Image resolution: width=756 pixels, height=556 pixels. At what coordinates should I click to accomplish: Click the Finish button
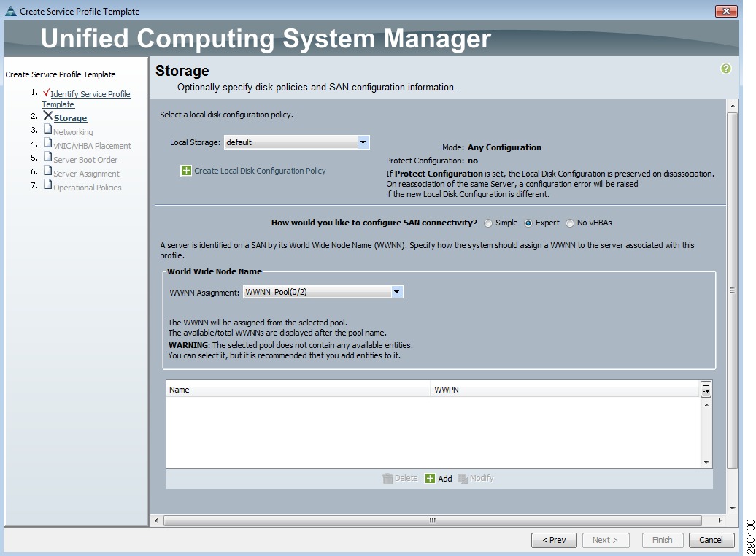coord(663,540)
